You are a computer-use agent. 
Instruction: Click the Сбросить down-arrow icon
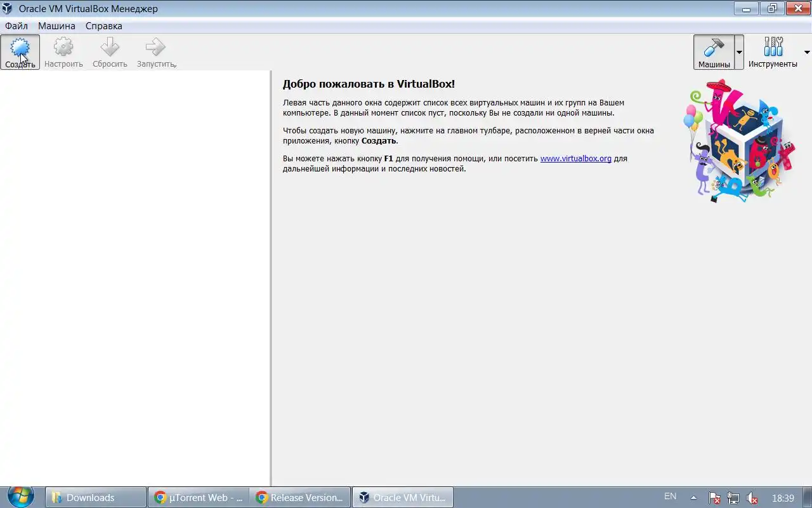pos(110,47)
